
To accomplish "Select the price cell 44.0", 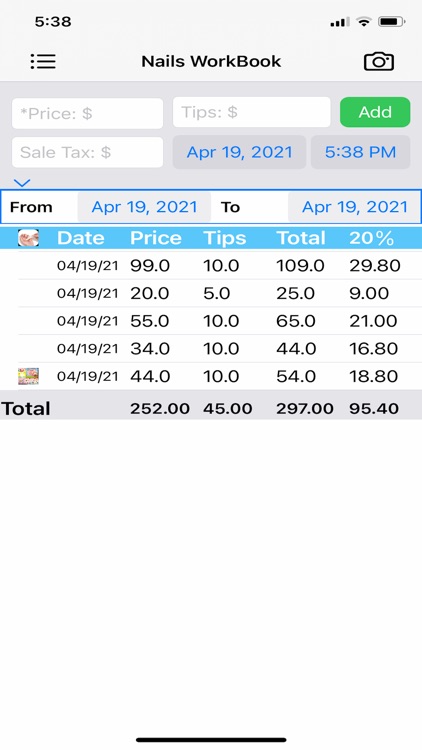I will [150, 376].
